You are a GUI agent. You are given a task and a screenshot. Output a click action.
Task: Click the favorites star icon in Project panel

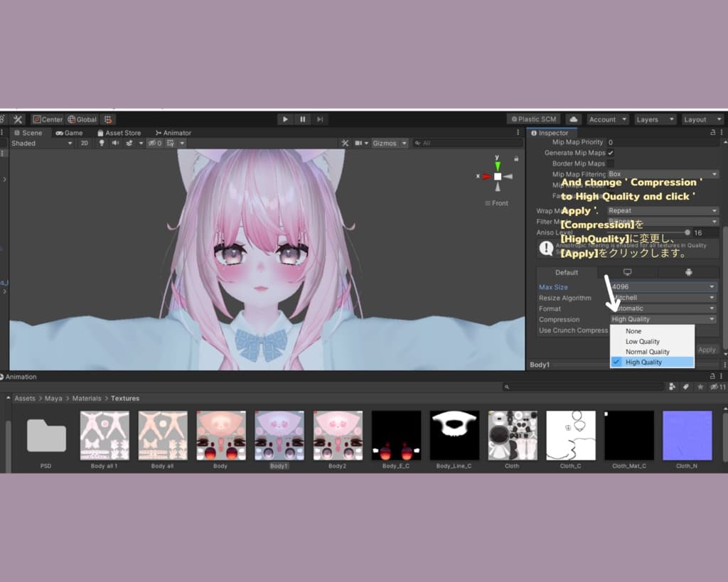(700, 387)
